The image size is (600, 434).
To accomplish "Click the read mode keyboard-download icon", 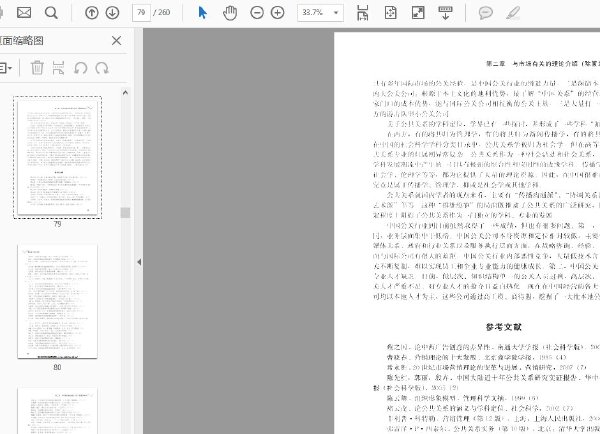I will (445, 13).
